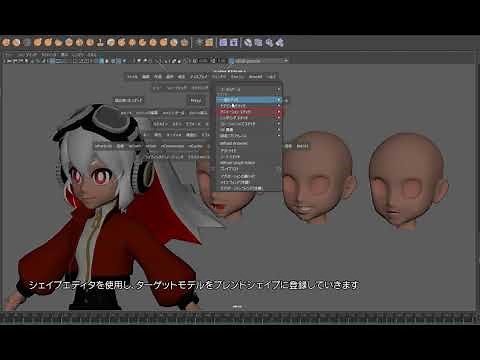This screenshot has height=360, width=480.
Task: Choose the red-outlined アニメーション エディタ entry
Action: coord(249,112)
